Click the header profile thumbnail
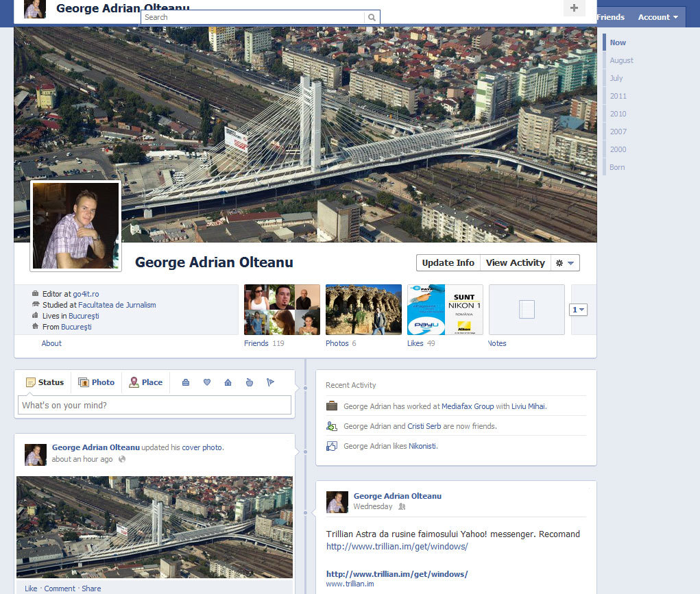The width and height of the screenshot is (700, 594). (35, 9)
